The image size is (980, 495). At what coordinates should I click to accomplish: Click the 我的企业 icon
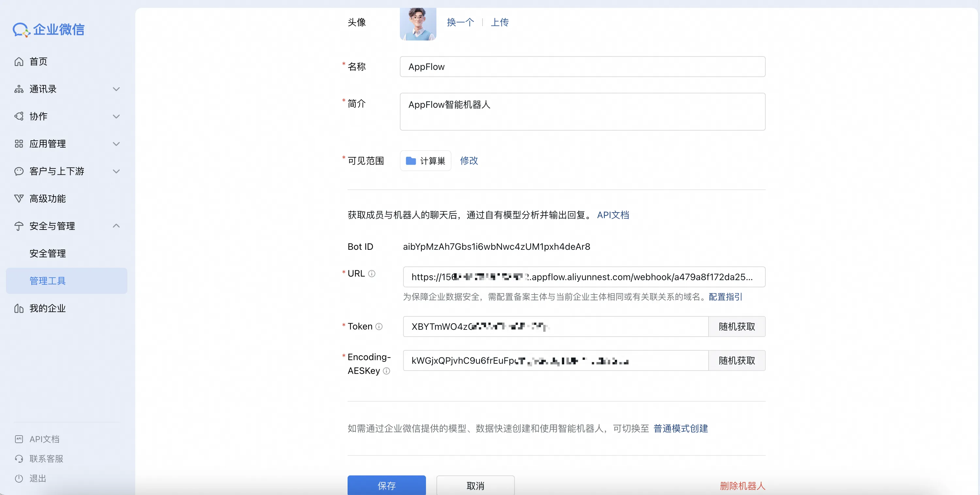click(19, 308)
